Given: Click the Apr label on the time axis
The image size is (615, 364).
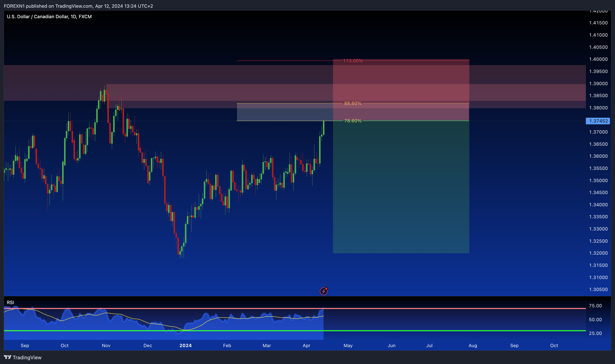Looking at the screenshot, I should 306,345.
